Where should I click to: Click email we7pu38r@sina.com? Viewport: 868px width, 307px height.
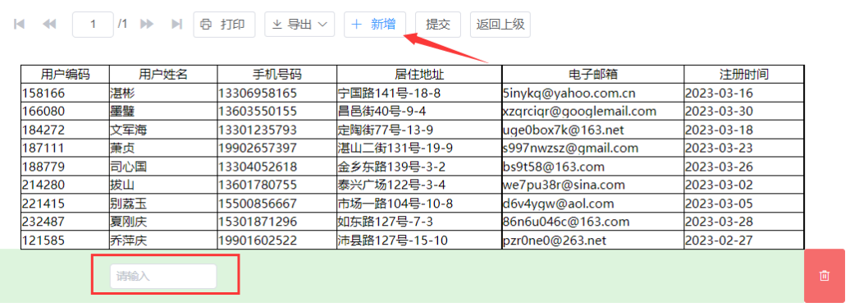tap(593, 185)
